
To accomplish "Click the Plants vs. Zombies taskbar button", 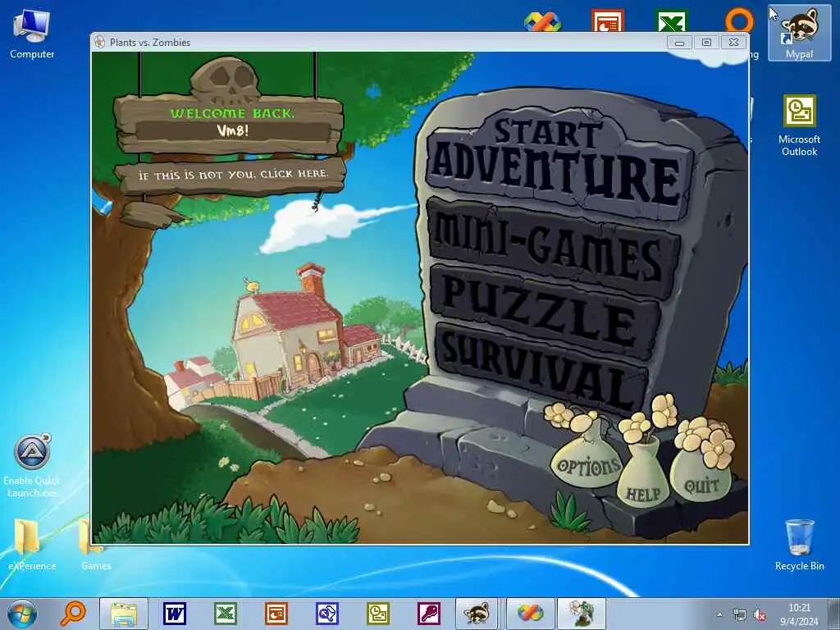I will point(582,614).
